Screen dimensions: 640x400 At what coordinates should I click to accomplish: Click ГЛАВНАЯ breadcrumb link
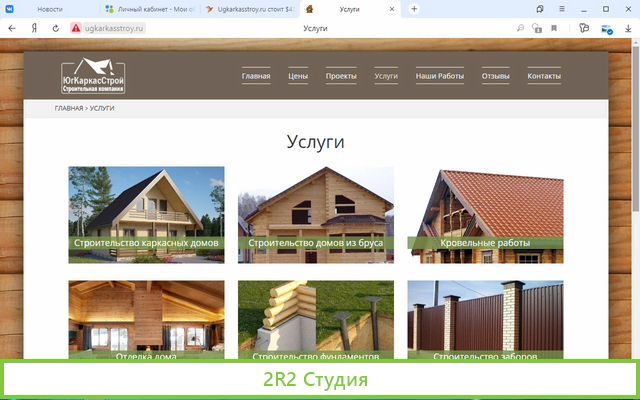[69, 107]
